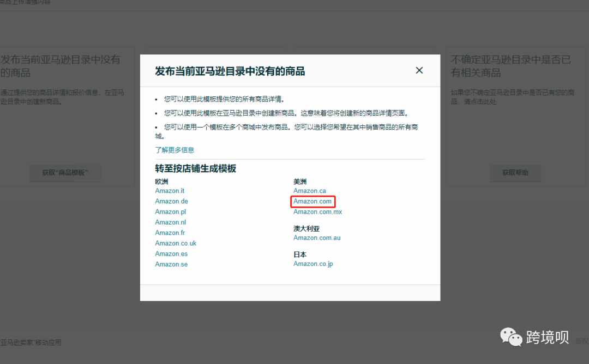This screenshot has width=589, height=364.
Task: Select the Amazon.ca store link
Action: (x=310, y=191)
